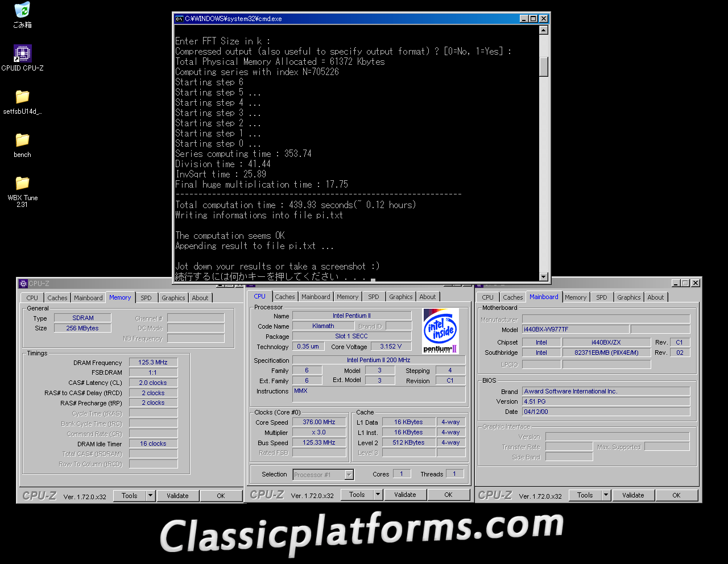Click the motherboard model i440BX-W977TF field
728x564 pixels.
(576, 329)
